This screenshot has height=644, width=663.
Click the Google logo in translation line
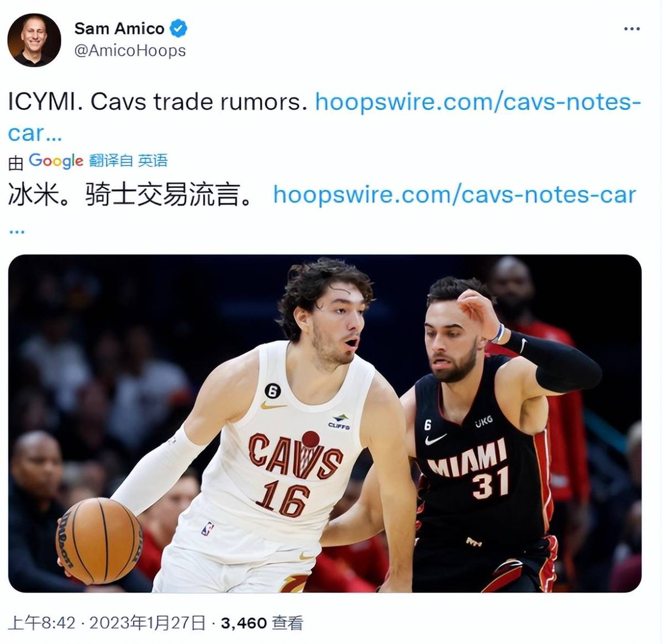56,161
